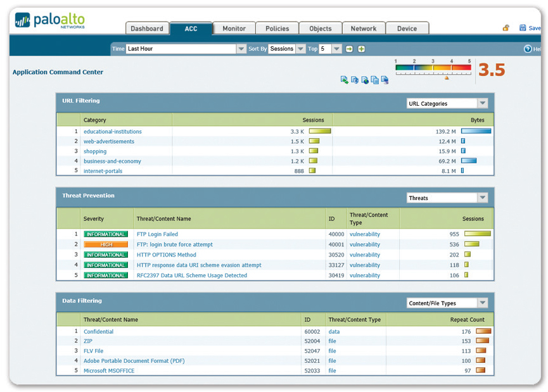Click the green plus add-filter icon

point(361,49)
